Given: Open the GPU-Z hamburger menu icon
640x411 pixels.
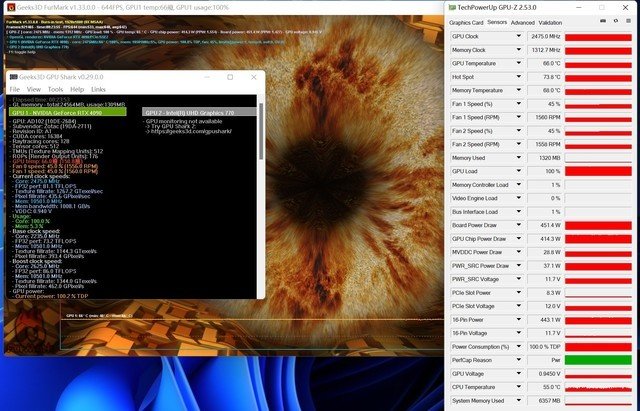Looking at the screenshot, I should 628,21.
